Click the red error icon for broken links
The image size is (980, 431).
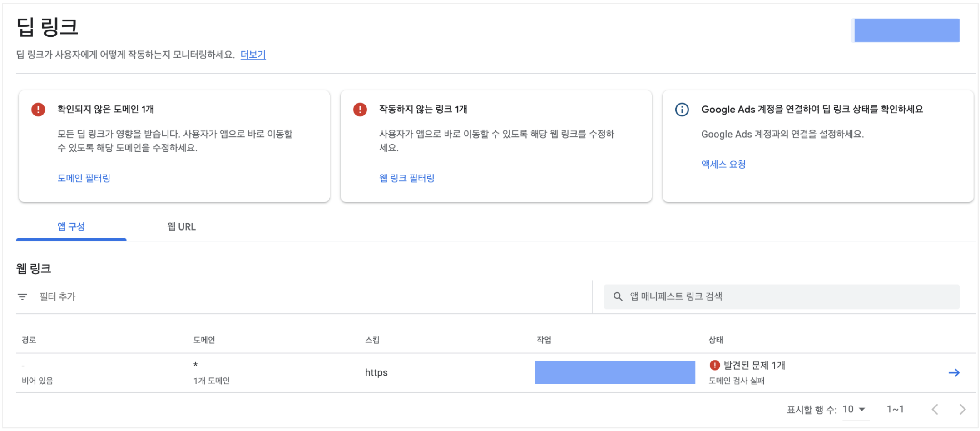pyautogui.click(x=360, y=110)
